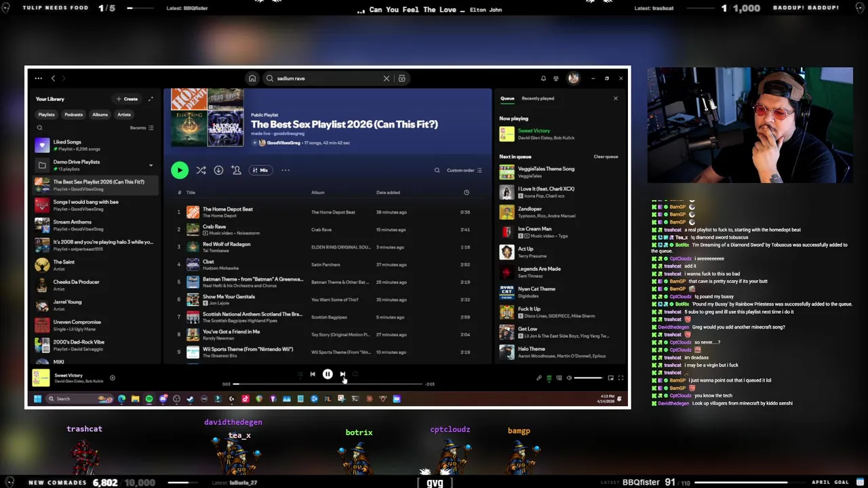Toggle shuffle in the player bar
This screenshot has height=488, width=868.
(300, 374)
